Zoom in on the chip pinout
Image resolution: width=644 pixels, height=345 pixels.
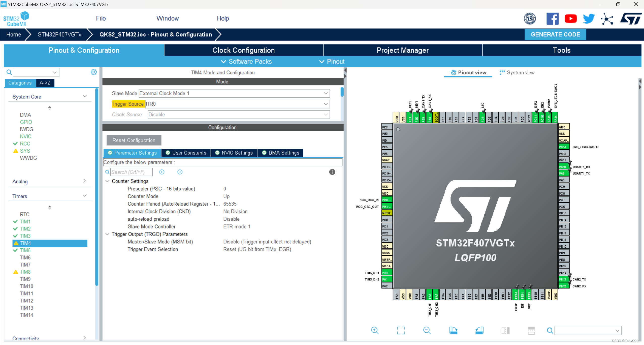point(375,330)
